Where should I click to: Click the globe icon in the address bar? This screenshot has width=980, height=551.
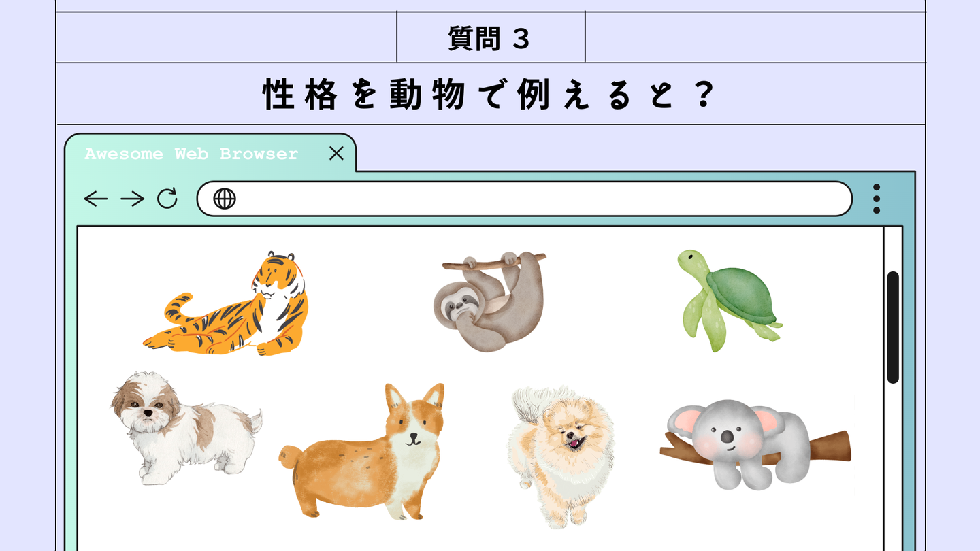click(225, 199)
